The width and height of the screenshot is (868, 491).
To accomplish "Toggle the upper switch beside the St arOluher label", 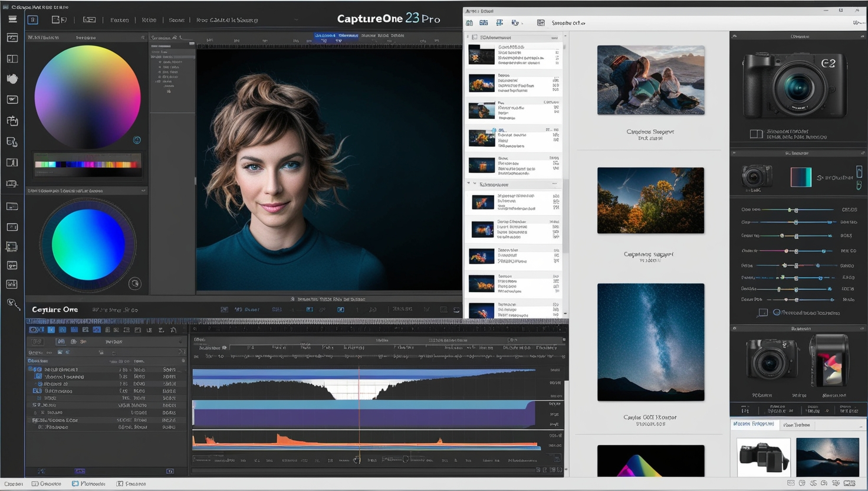I will (859, 172).
